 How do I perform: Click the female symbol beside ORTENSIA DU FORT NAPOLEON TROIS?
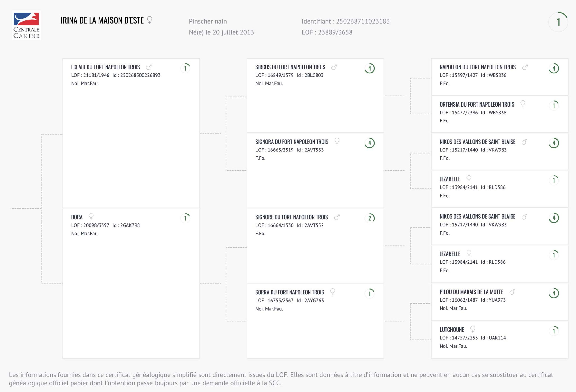[523, 104]
